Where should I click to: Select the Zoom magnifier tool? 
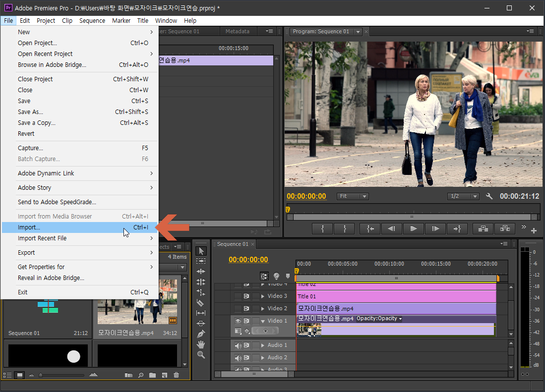click(201, 355)
